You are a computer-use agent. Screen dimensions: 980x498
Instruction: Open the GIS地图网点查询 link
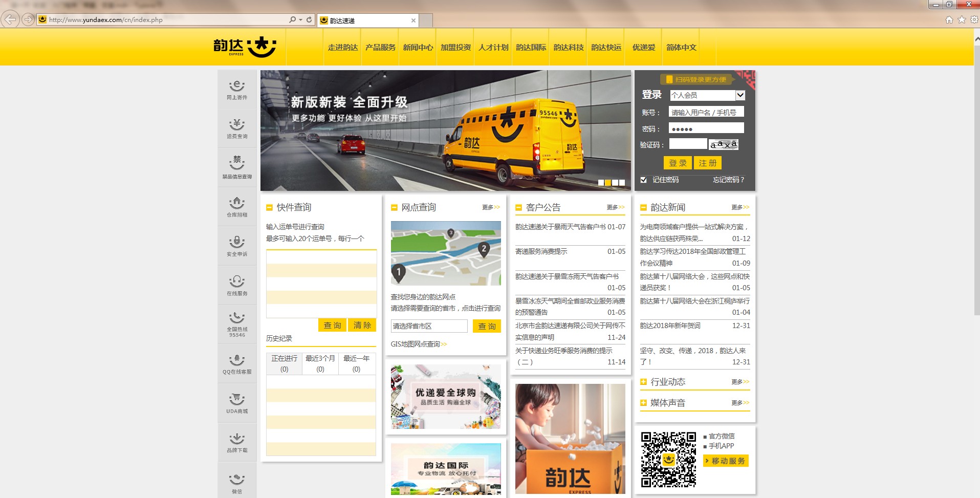419,344
